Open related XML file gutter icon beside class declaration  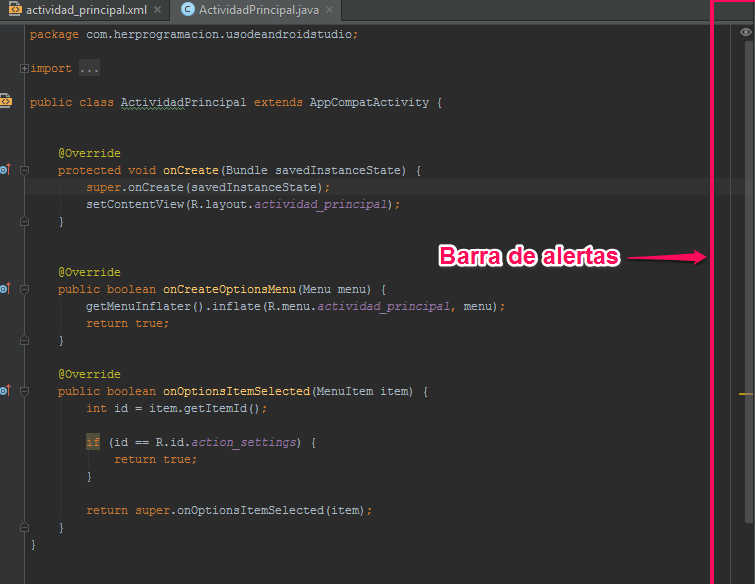6,101
